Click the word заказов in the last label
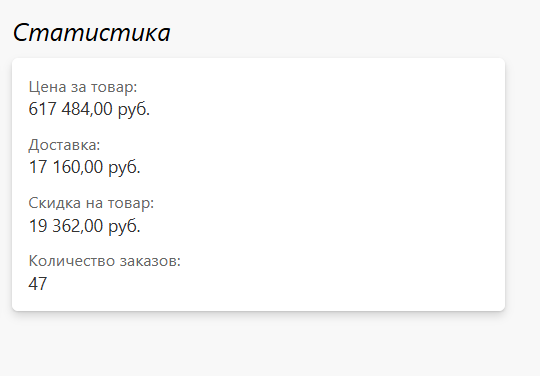This screenshot has width=540, height=376. pyautogui.click(x=150, y=261)
